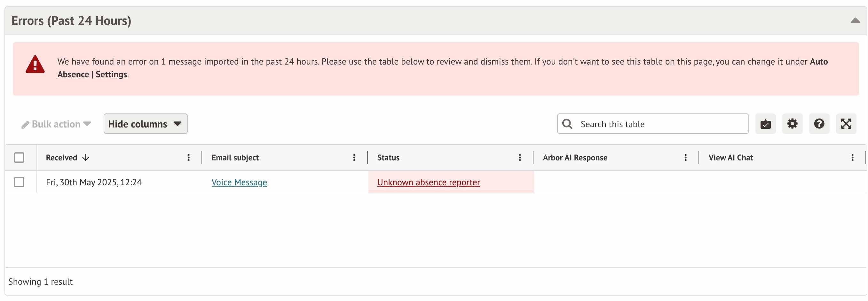Click the Email subject column header
The width and height of the screenshot is (868, 301).
point(235,158)
